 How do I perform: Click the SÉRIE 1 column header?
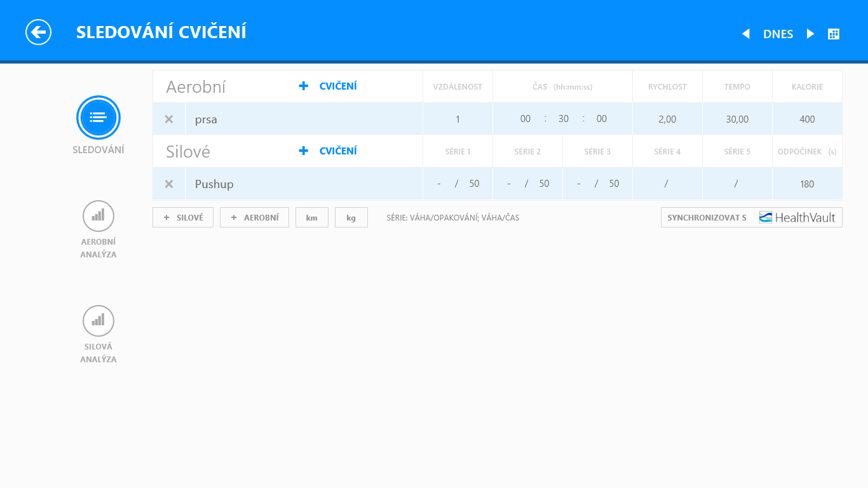[x=458, y=151]
